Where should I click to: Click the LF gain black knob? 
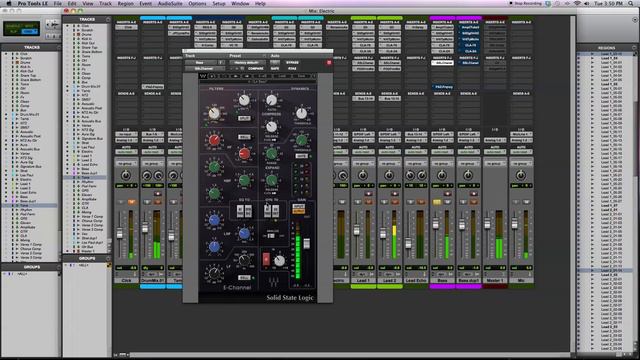pos(214,273)
